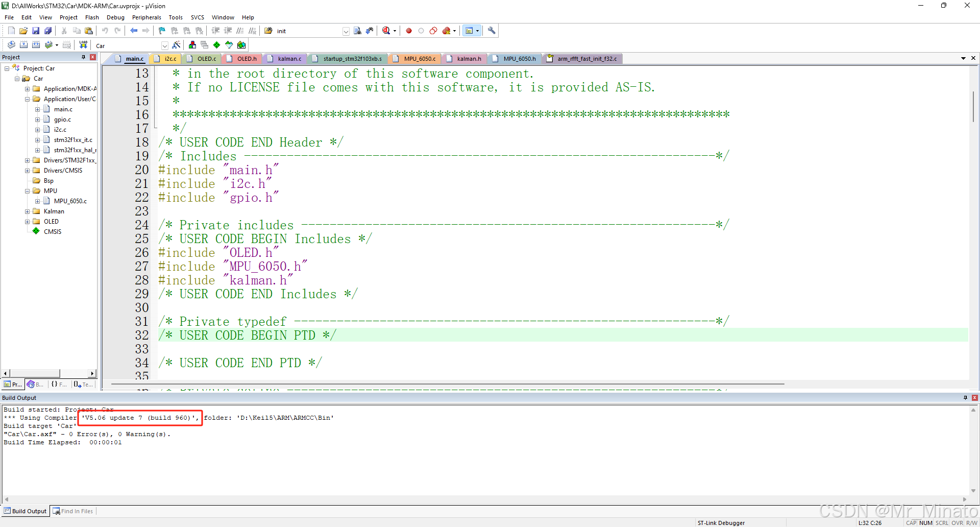Open the Project menu
980x527 pixels.
68,17
